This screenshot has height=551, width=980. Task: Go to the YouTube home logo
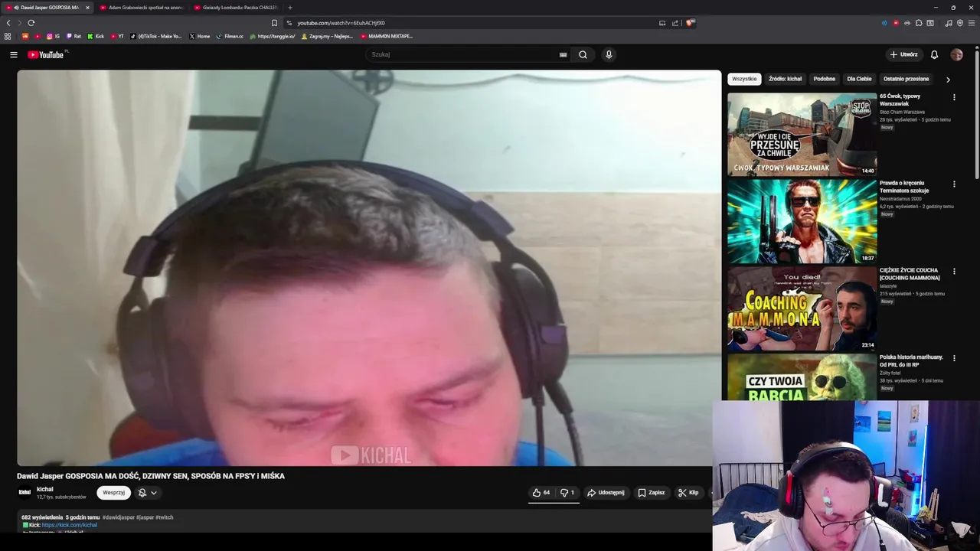[46, 54]
